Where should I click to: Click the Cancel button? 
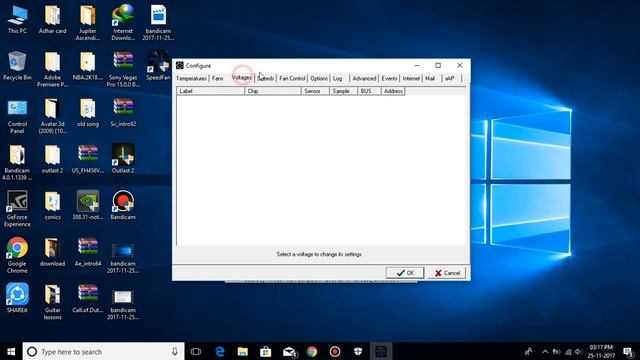tap(447, 273)
